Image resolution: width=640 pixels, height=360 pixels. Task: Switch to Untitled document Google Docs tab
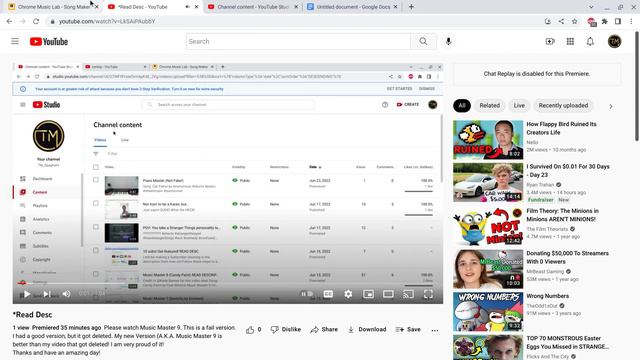tap(353, 7)
